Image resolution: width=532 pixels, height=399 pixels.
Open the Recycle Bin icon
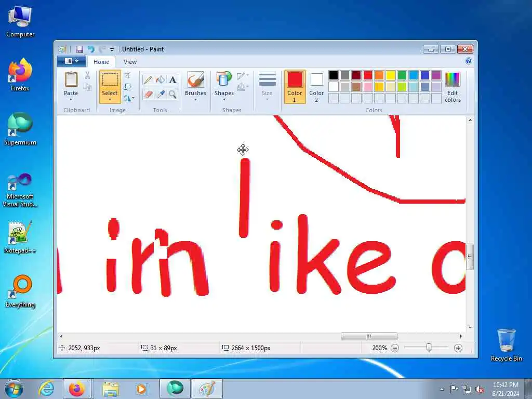point(506,345)
